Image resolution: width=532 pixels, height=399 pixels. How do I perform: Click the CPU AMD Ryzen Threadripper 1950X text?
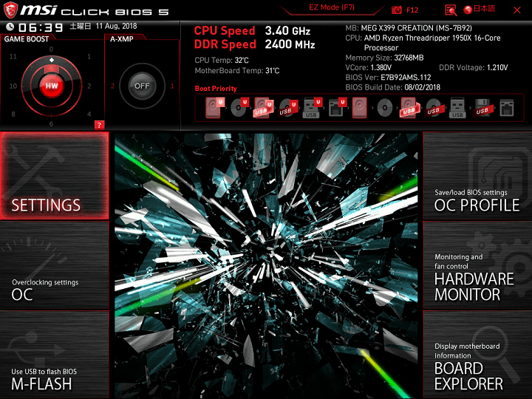[423, 43]
